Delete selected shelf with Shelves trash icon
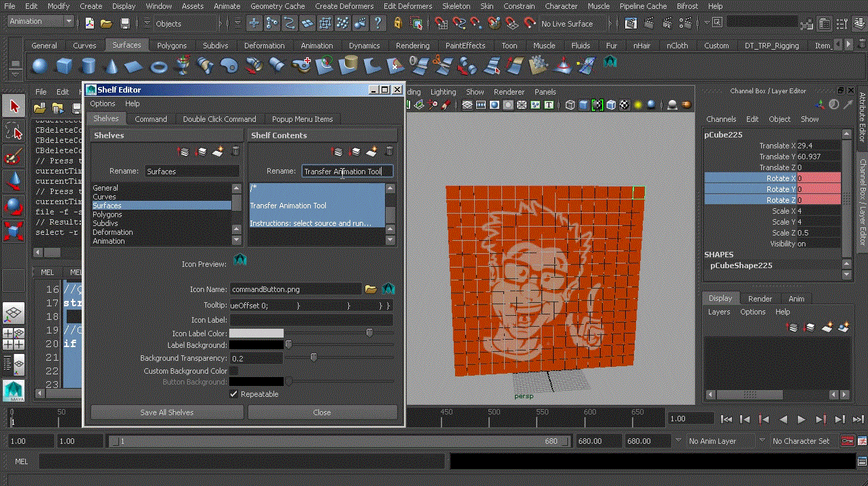868x486 pixels. pos(235,151)
